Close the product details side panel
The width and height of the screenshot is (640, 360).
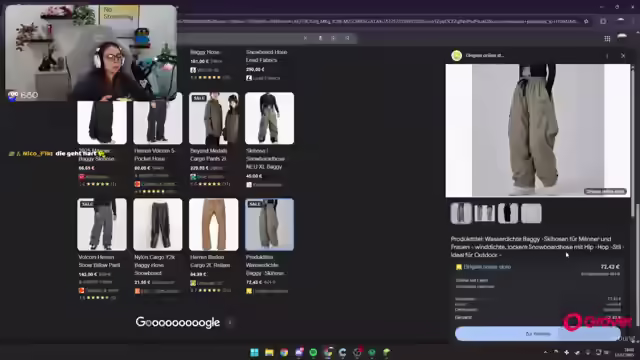[623, 56]
